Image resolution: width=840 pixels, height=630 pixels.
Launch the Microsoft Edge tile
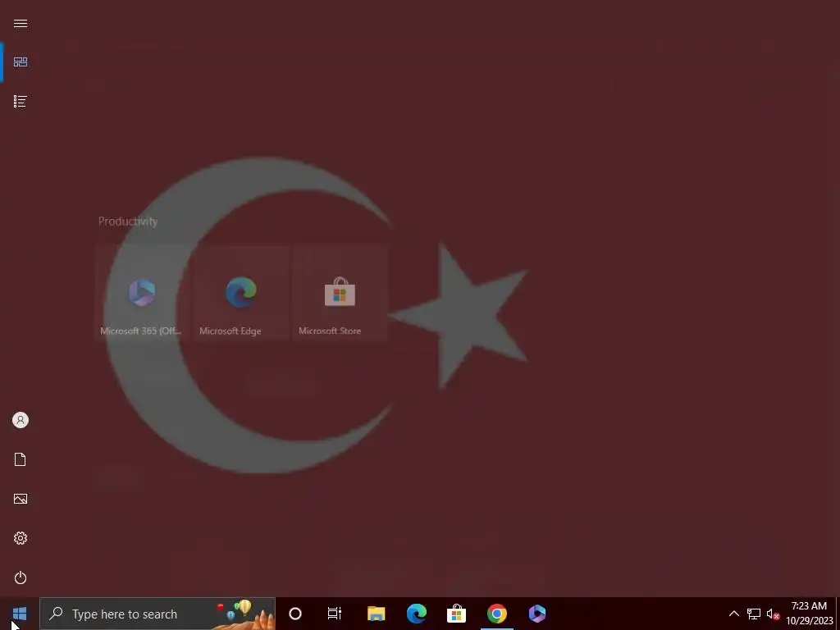[x=241, y=293]
